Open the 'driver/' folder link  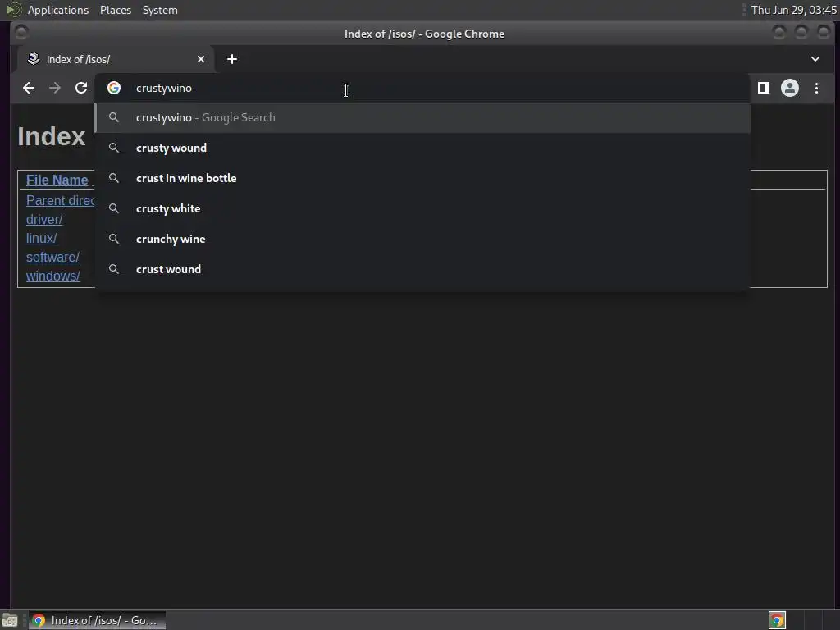point(44,220)
